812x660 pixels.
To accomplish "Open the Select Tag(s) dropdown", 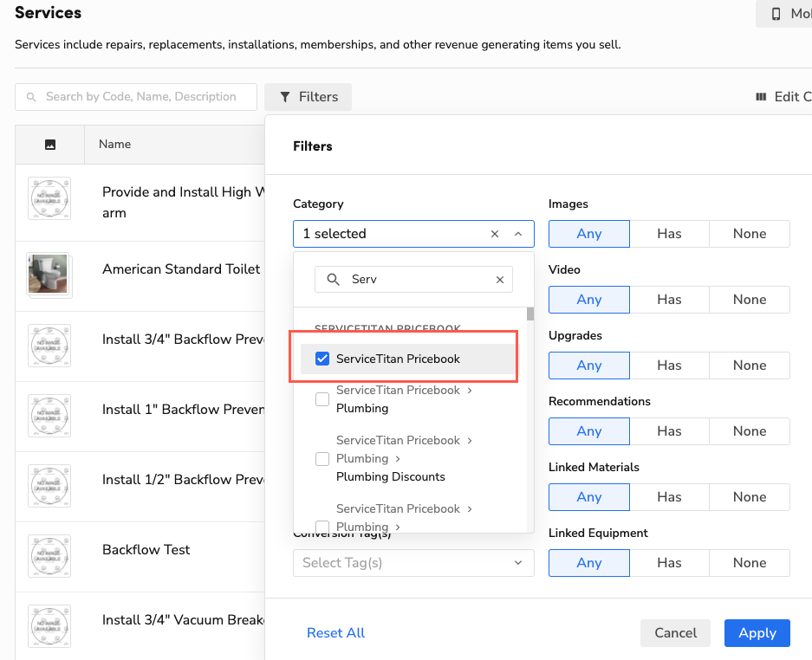I will (413, 563).
